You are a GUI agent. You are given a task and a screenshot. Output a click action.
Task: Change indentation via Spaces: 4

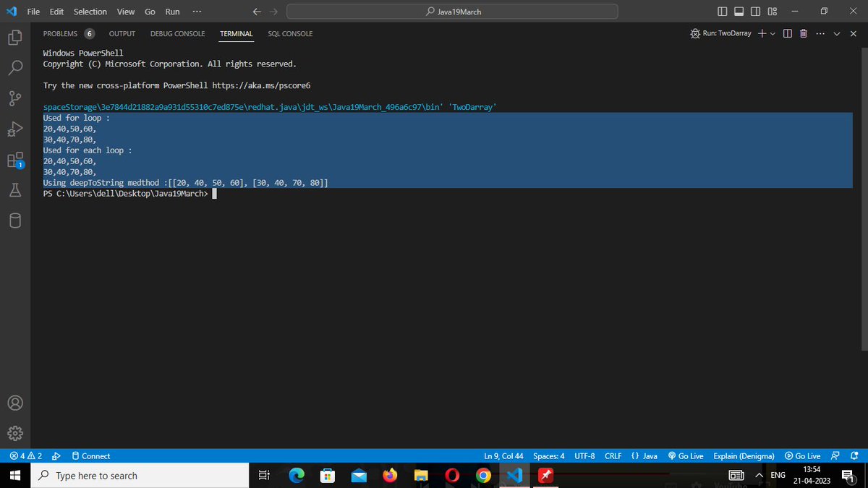[549, 456]
